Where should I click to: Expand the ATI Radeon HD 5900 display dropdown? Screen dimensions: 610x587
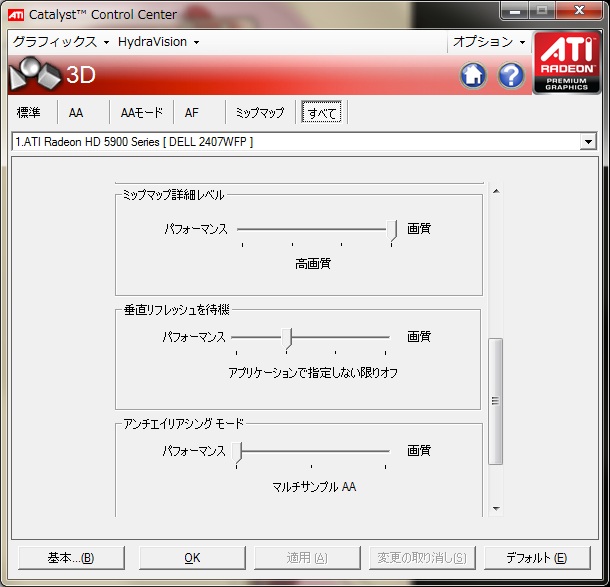coord(588,142)
